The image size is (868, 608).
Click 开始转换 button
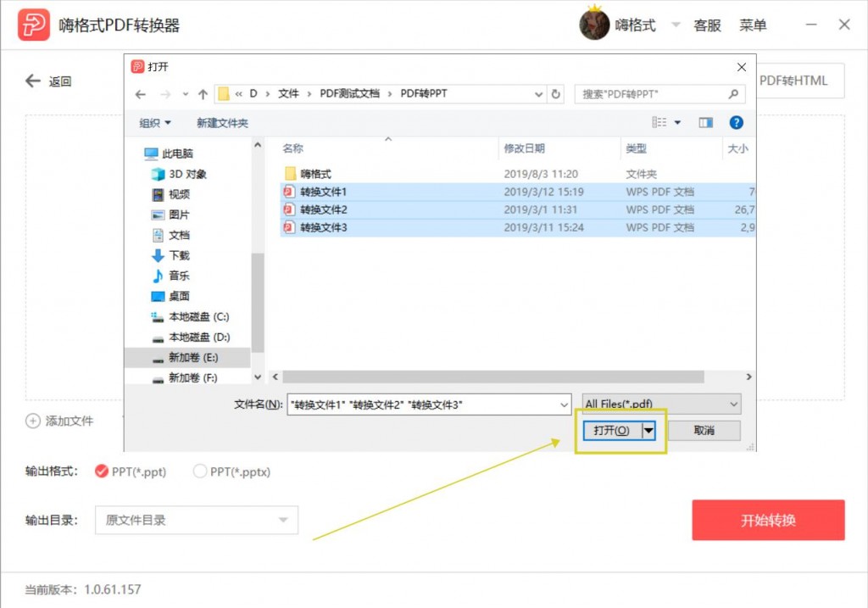[768, 520]
